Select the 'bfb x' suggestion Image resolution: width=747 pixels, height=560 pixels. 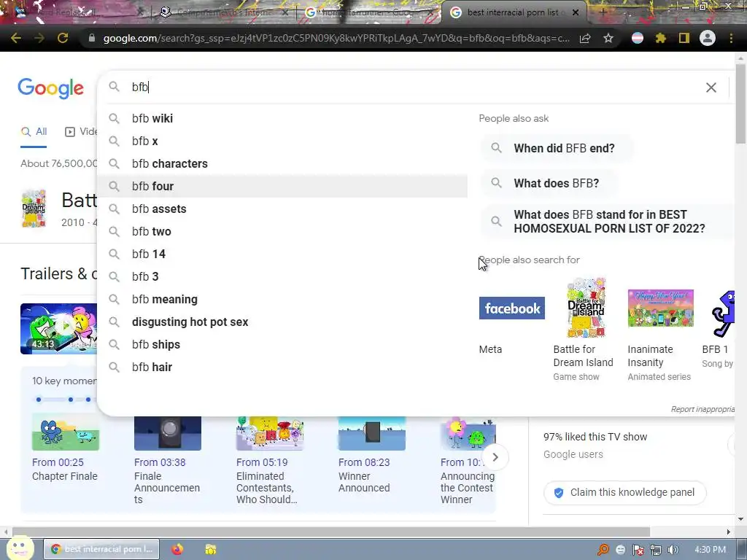282,141
